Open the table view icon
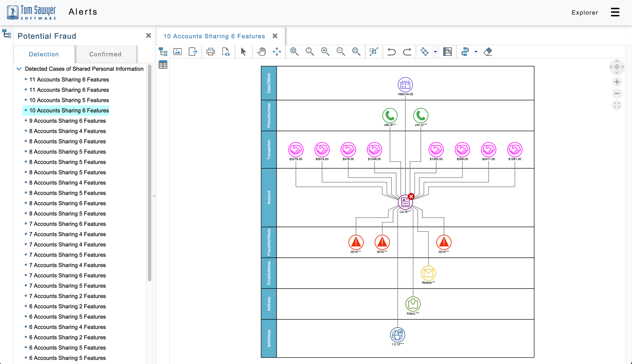This screenshot has width=632, height=364. pyautogui.click(x=163, y=65)
